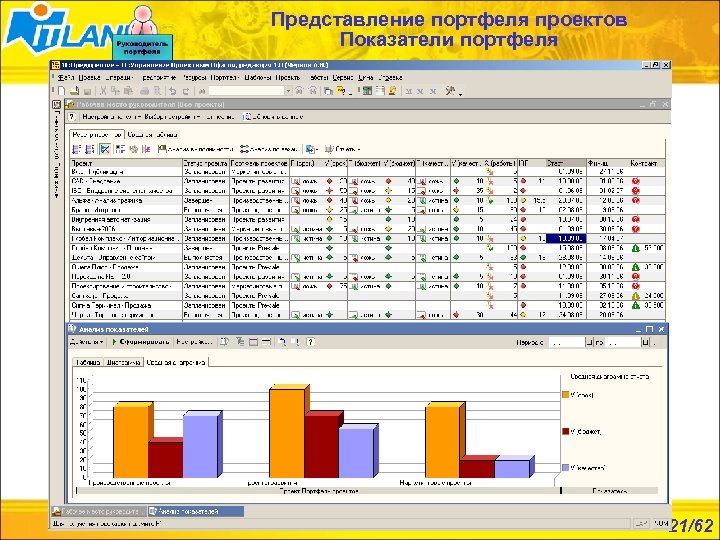This screenshot has height=540, width=720.
Task: Click the Redo arrow icon
Action: pyautogui.click(x=186, y=91)
